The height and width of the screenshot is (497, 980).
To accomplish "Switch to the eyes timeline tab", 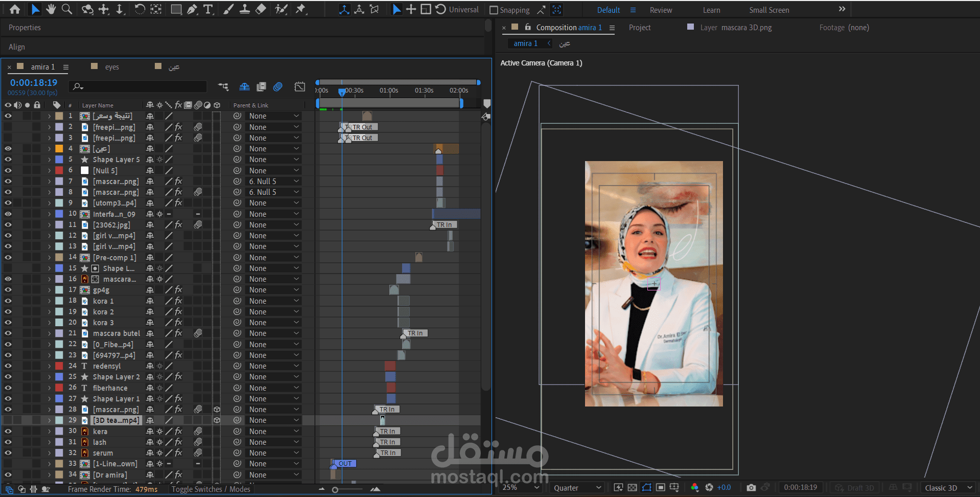I will coord(112,67).
